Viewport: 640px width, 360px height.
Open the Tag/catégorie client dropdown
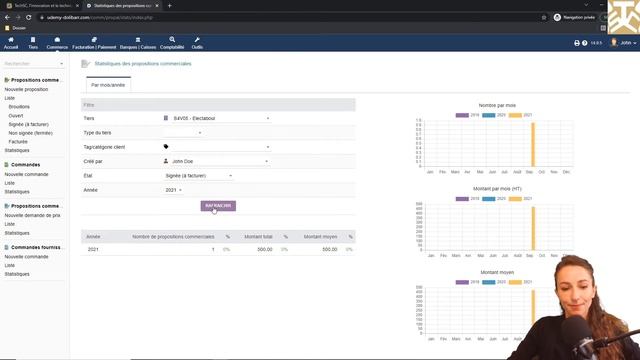tap(221, 147)
